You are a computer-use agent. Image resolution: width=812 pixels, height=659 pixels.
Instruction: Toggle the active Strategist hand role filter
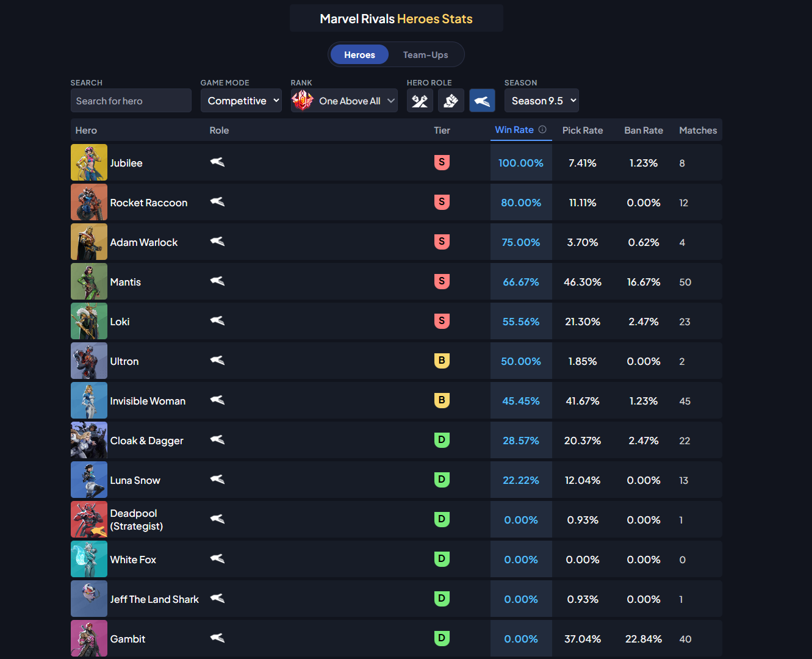coord(482,101)
